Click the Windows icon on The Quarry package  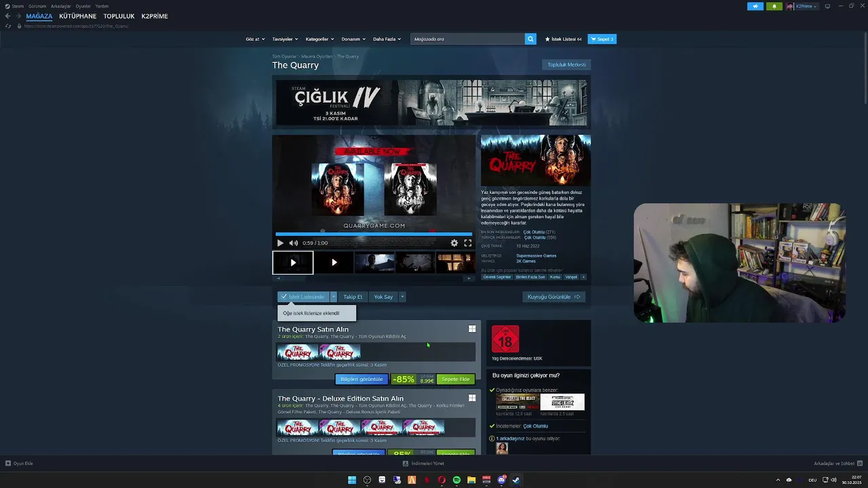point(472,329)
